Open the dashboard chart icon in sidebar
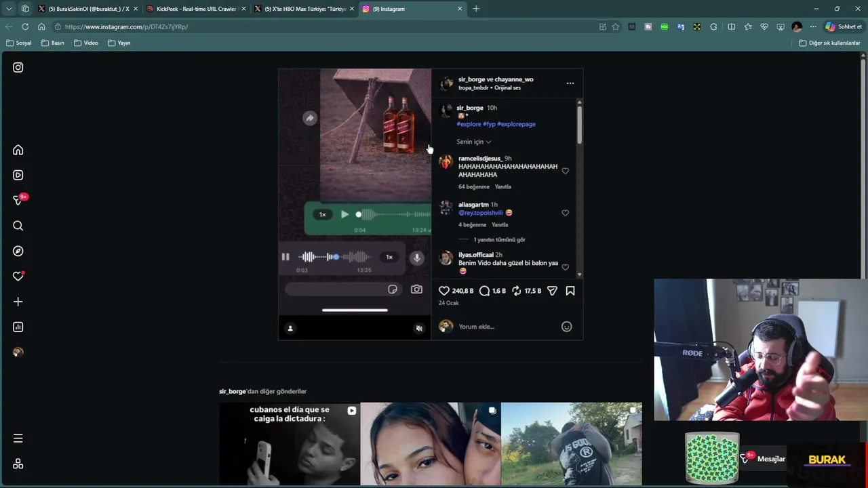The width and height of the screenshot is (868, 488). [x=18, y=327]
